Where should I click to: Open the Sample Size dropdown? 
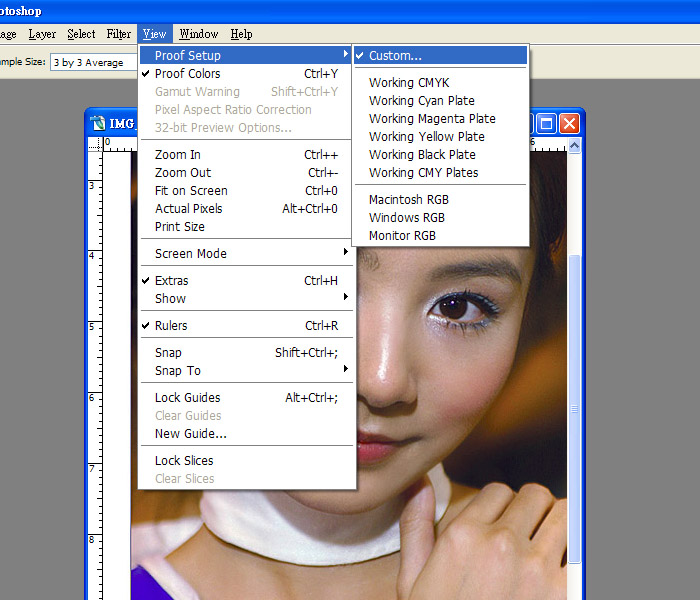coord(88,62)
